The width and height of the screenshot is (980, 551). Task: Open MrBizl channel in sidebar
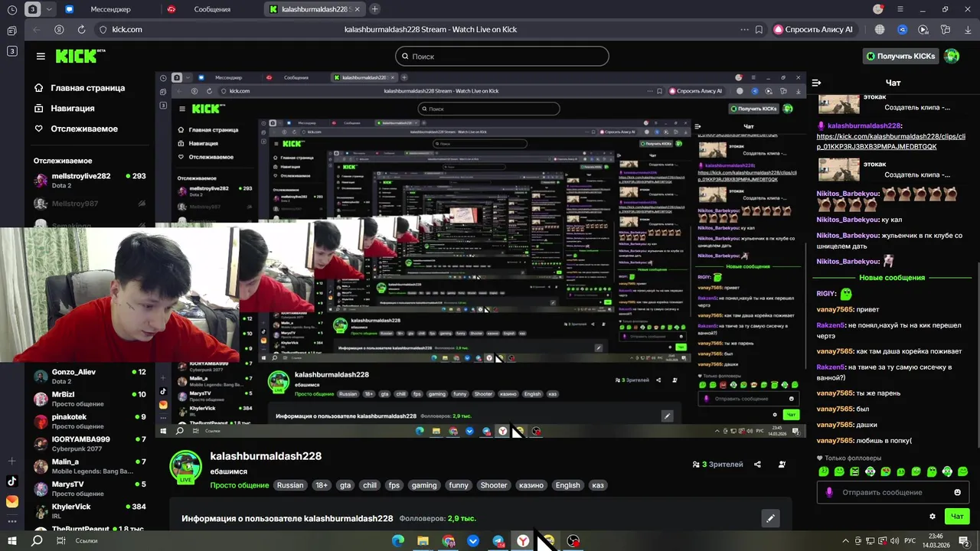90,399
